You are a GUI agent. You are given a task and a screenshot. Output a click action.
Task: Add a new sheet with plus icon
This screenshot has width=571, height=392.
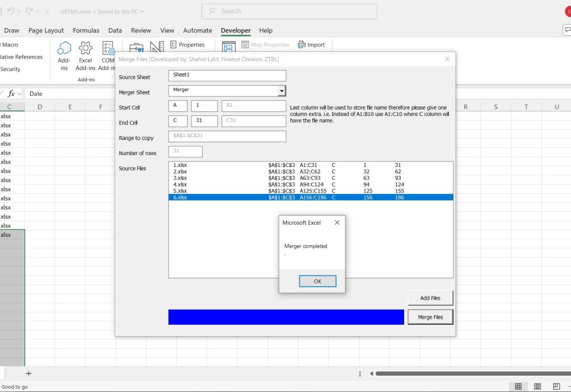(x=29, y=374)
